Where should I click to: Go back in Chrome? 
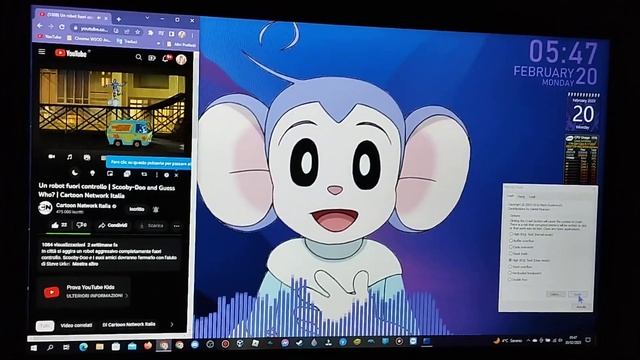click(x=40, y=26)
